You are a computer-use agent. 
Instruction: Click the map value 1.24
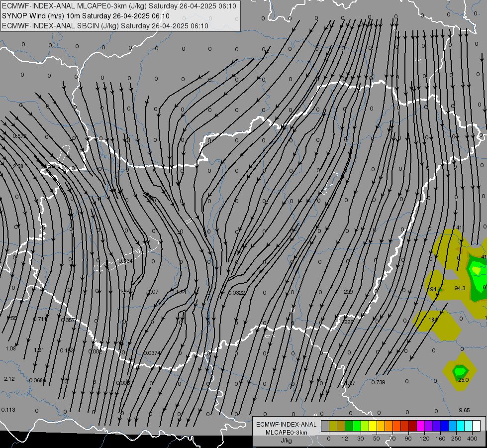pyautogui.click(x=181, y=292)
